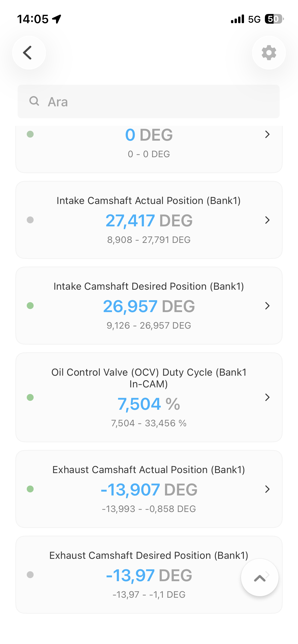Tap the back arrow button

pos(29,53)
